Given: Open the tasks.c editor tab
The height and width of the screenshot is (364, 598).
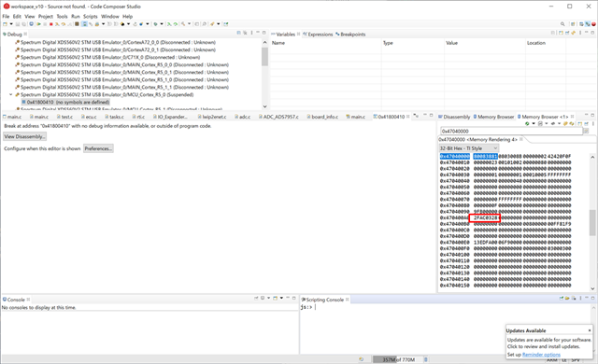Looking at the screenshot, I should click(114, 117).
